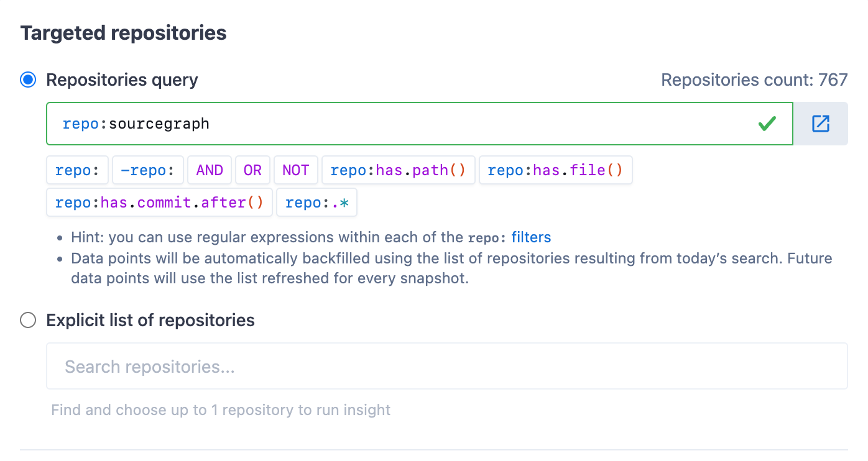This screenshot has height=461, width=868.
Task: Select the Repositories query radio button
Action: point(28,80)
